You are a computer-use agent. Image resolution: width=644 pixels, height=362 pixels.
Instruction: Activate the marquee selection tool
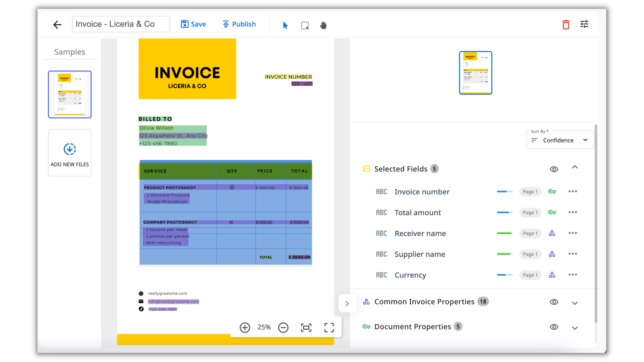coord(305,25)
